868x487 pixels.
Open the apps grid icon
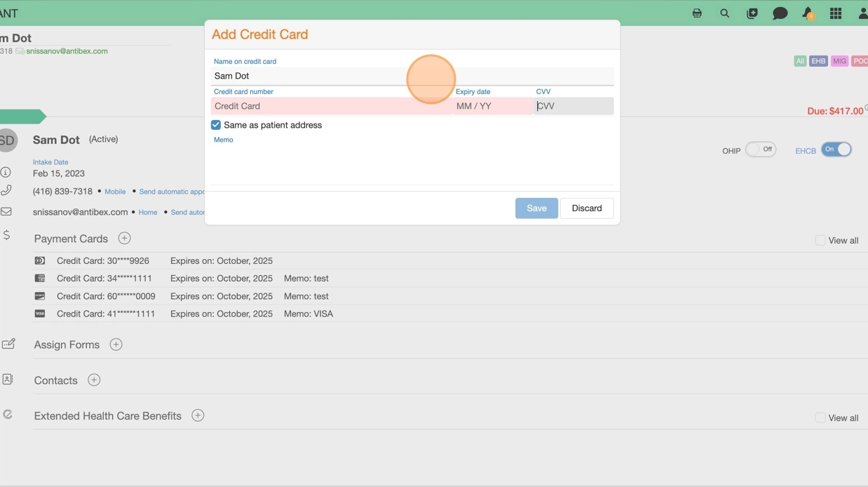point(836,13)
